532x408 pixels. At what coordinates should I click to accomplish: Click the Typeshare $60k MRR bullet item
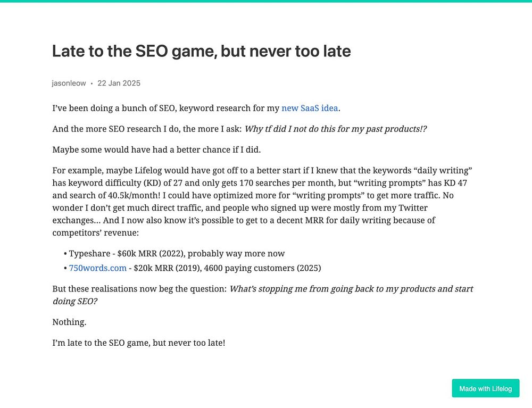[177, 254]
